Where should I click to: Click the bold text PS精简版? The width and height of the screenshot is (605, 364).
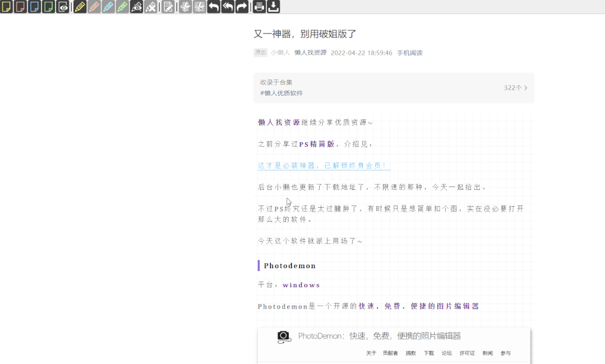click(x=317, y=144)
